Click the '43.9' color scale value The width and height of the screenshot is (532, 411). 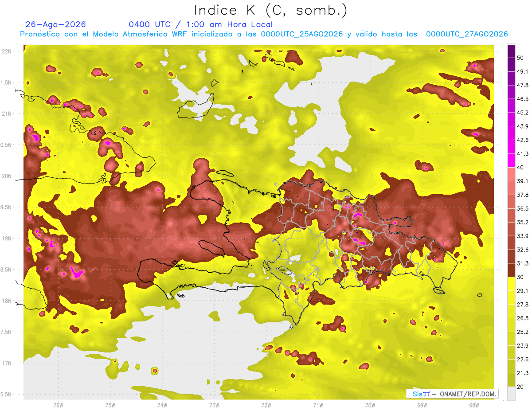(522, 126)
